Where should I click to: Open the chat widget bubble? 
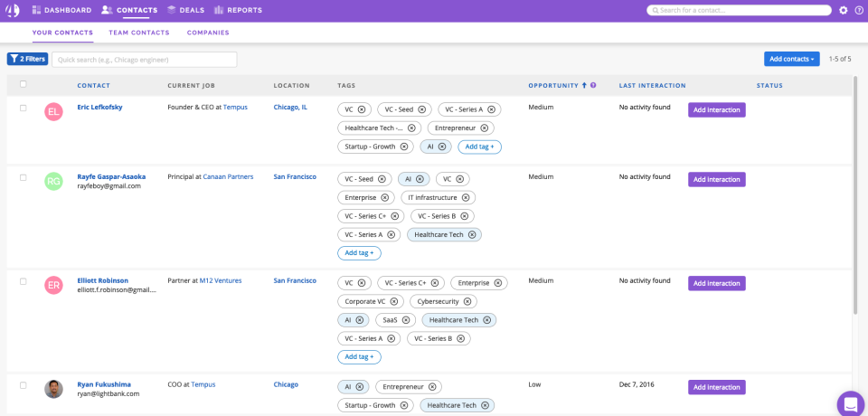click(x=851, y=404)
